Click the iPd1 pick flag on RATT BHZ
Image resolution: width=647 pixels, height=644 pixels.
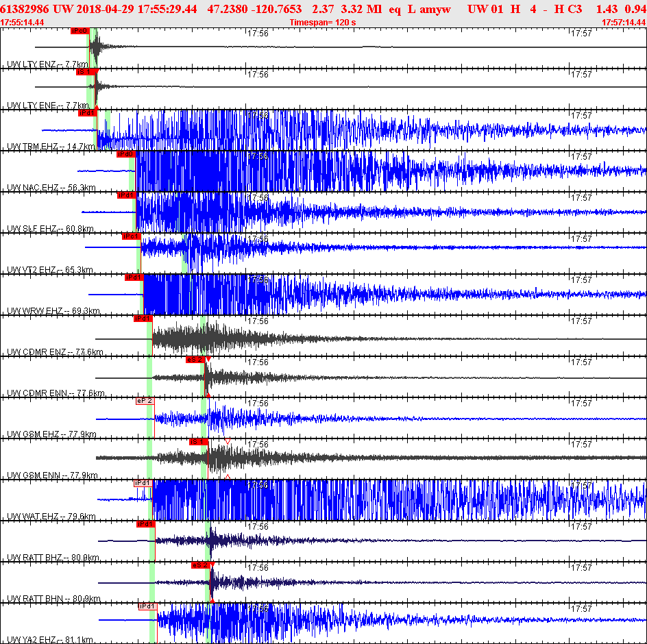point(146,524)
